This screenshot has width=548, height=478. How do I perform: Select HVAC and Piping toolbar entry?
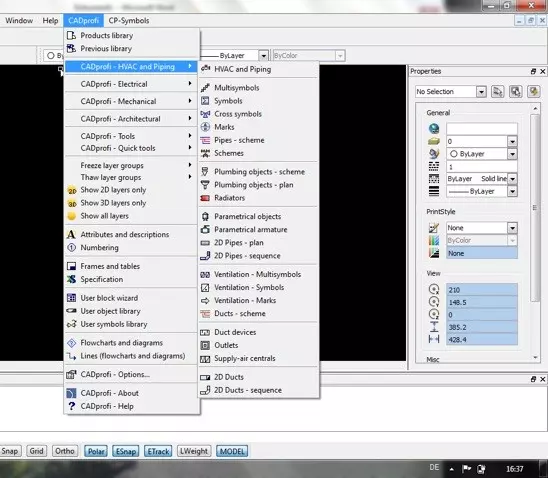point(242,69)
